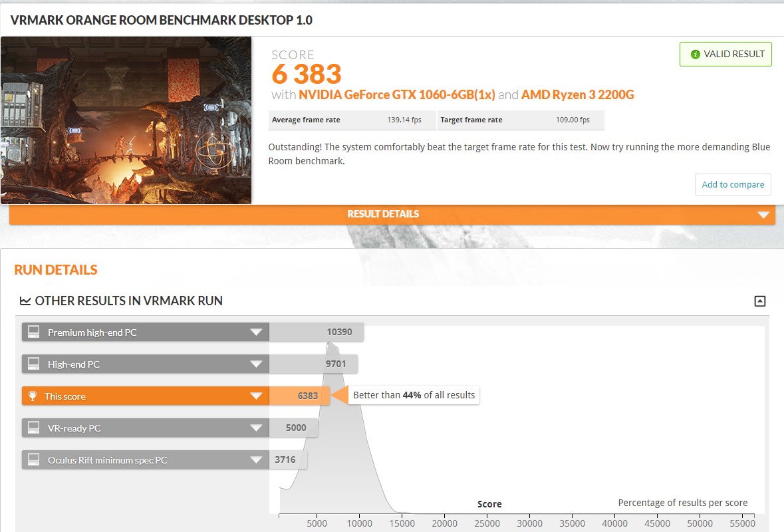Click Better than 44% of all results tooltip
784x532 pixels.
(x=414, y=395)
